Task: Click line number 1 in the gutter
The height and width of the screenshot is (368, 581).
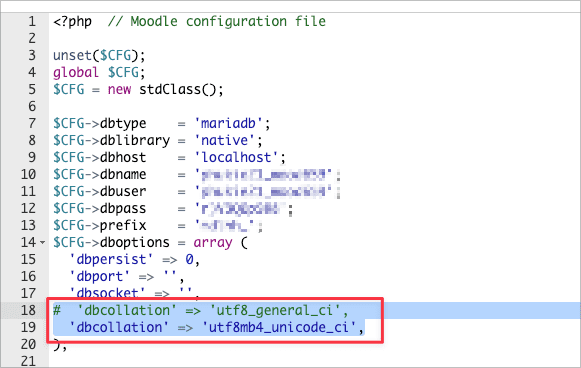Action: tap(32, 21)
